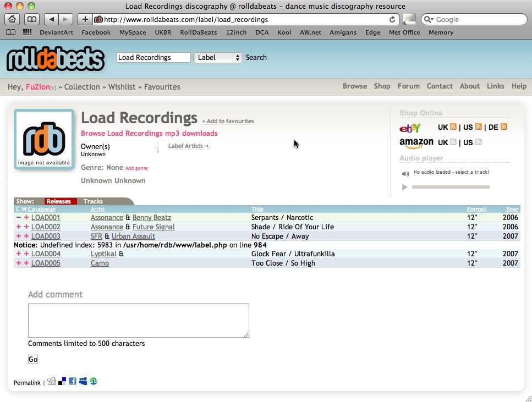
Task: Open the Label search type dropdown
Action: pyautogui.click(x=218, y=58)
